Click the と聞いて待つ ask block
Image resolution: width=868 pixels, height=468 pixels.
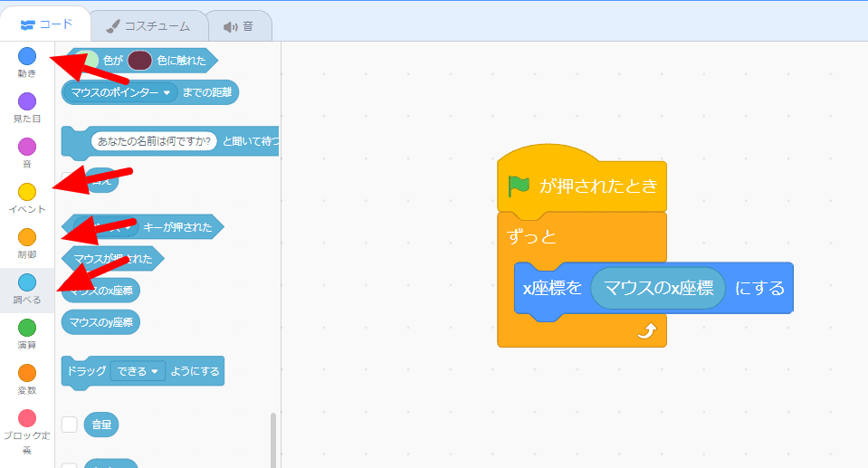coord(170,141)
